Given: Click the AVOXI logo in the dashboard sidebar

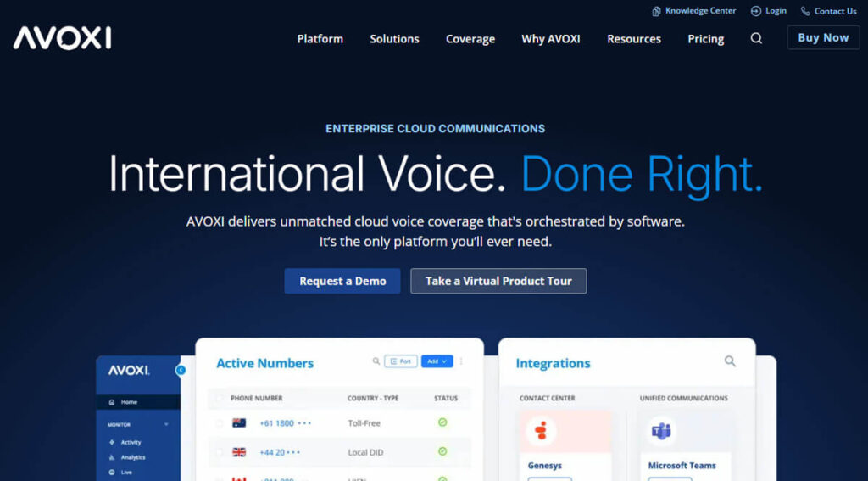Looking at the screenshot, I should pyautogui.click(x=129, y=371).
